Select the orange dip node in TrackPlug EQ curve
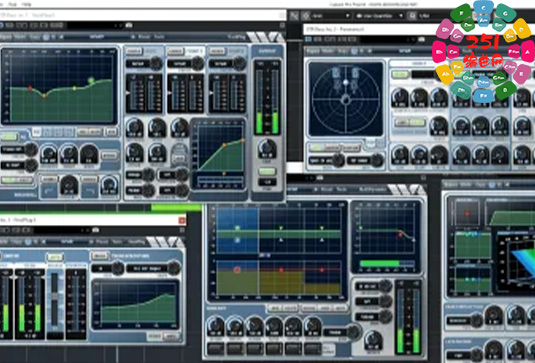This screenshot has height=363, width=535. click(44, 96)
